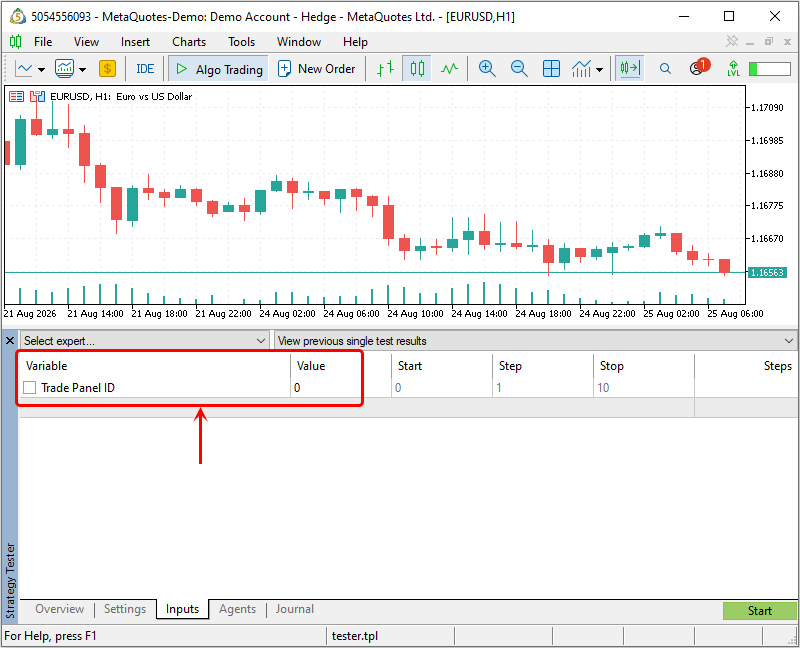
Task: Click the gold dollar Market icon
Action: click(x=107, y=68)
